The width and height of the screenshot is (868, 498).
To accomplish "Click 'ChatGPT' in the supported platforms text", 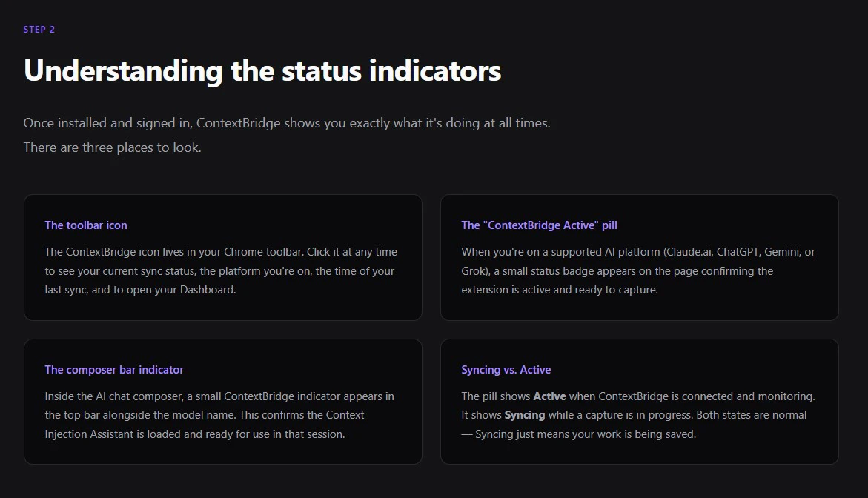I will pos(738,252).
